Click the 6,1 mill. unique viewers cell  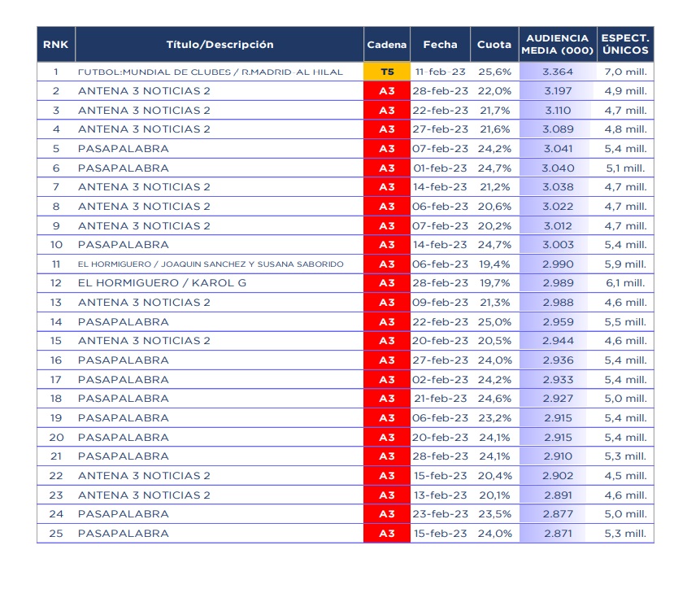(x=625, y=283)
